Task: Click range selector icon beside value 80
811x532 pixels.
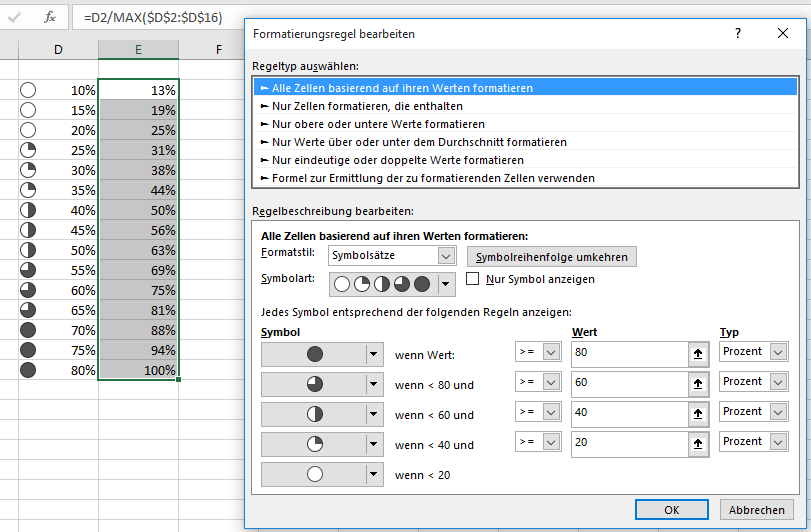Action: [x=695, y=353]
